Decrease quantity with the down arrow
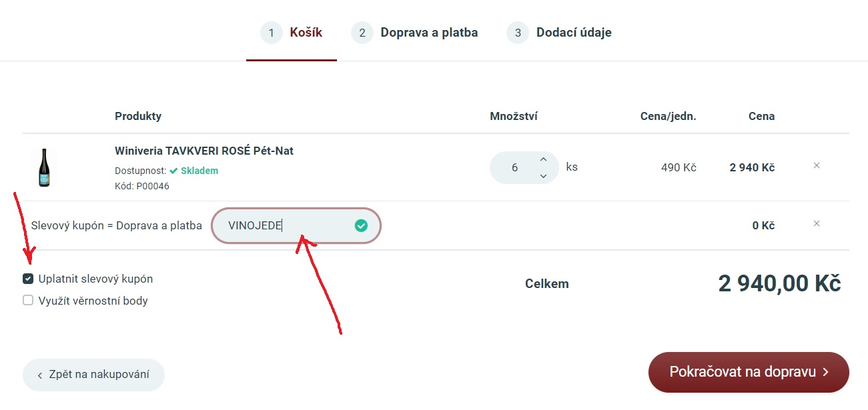This screenshot has width=868, height=410. tap(543, 176)
